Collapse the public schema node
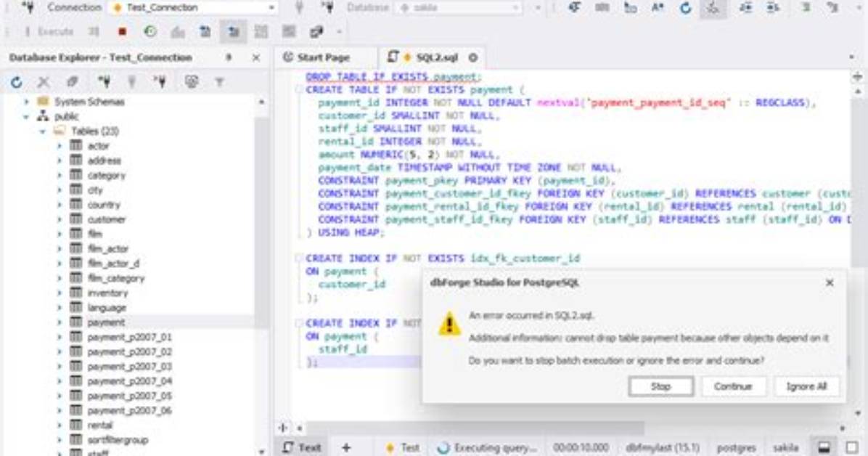This screenshot has height=456, width=868. coord(26,116)
